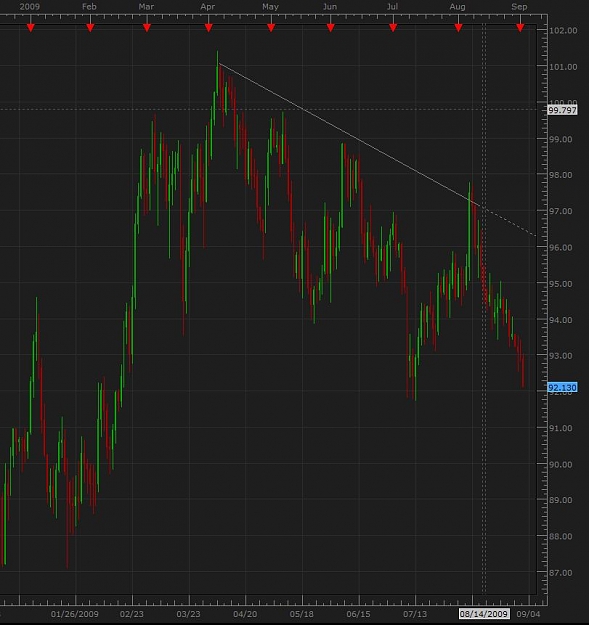Click the red marker below Jun
Screen dimensions: 589x625
330,28
